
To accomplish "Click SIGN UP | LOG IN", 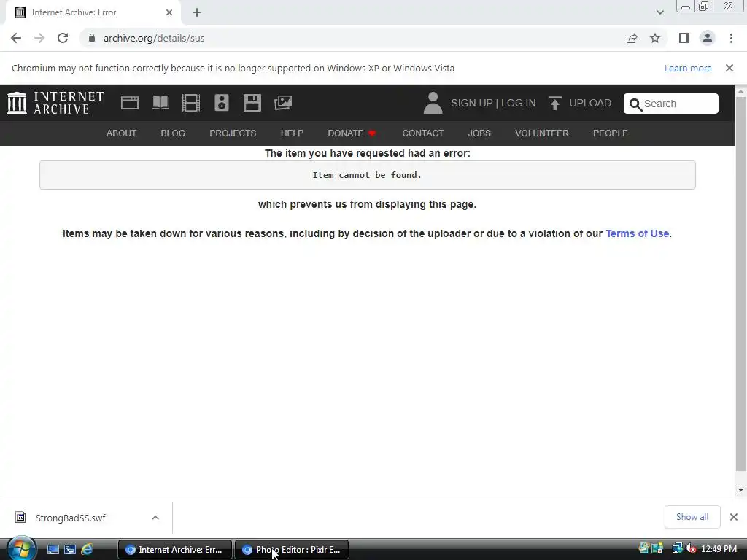I will (493, 103).
